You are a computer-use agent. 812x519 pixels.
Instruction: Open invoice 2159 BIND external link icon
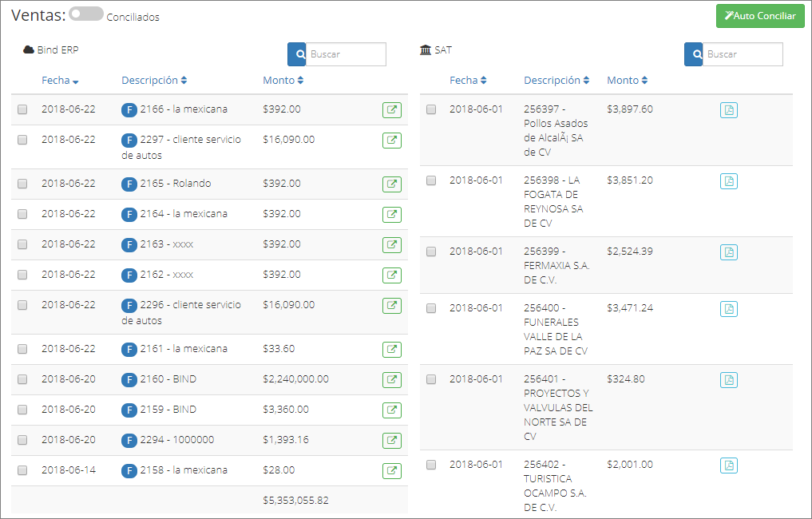coord(391,410)
